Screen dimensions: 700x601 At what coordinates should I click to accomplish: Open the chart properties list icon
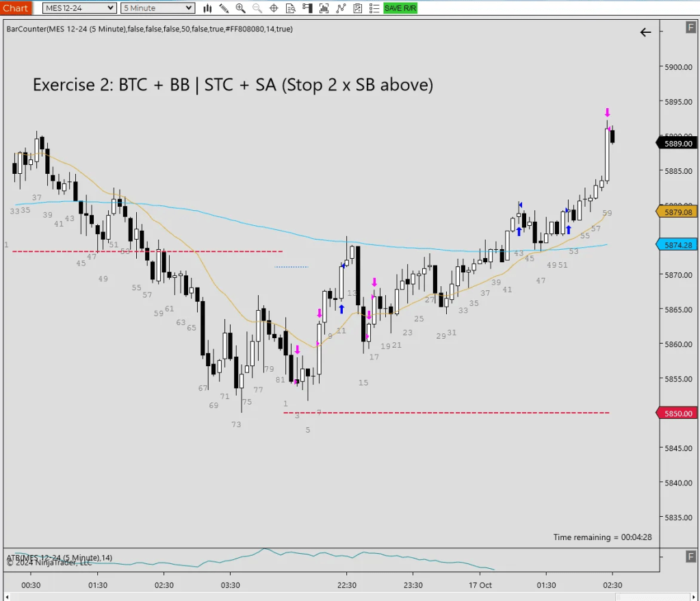coord(373,8)
